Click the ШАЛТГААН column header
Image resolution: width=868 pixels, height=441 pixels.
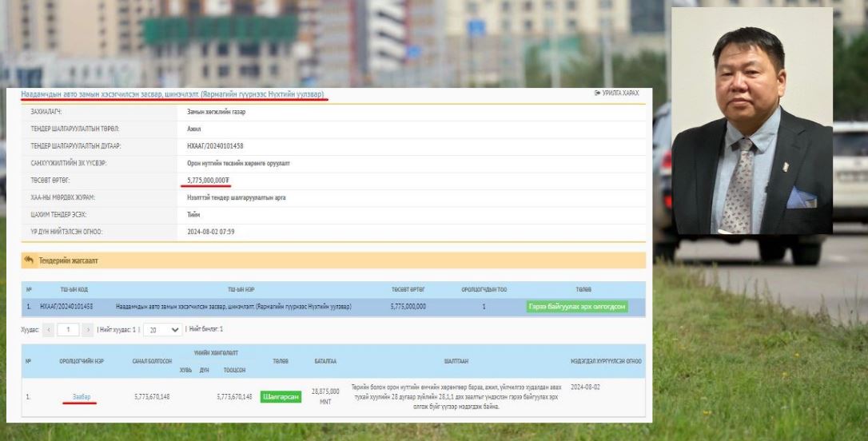(x=456, y=361)
